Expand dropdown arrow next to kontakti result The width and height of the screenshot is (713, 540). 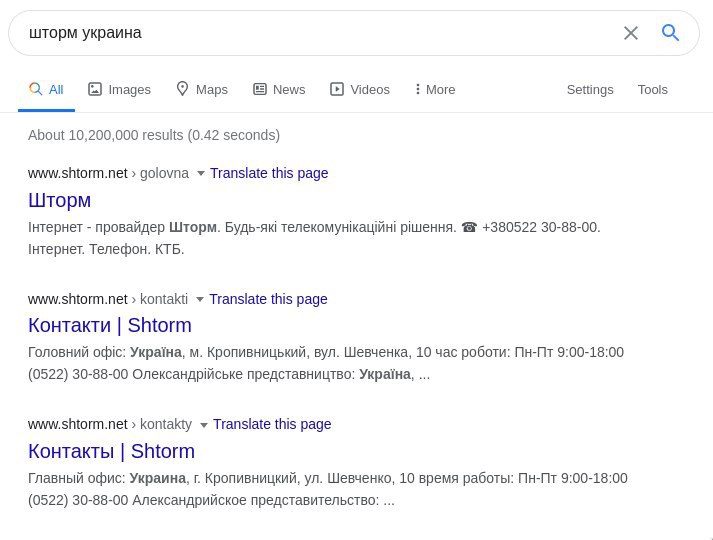click(200, 300)
